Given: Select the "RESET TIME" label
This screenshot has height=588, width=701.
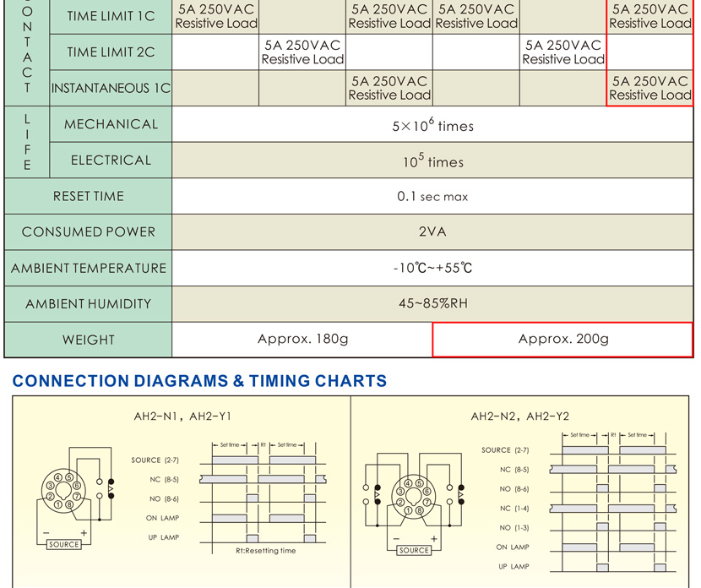Looking at the screenshot, I should [x=89, y=196].
